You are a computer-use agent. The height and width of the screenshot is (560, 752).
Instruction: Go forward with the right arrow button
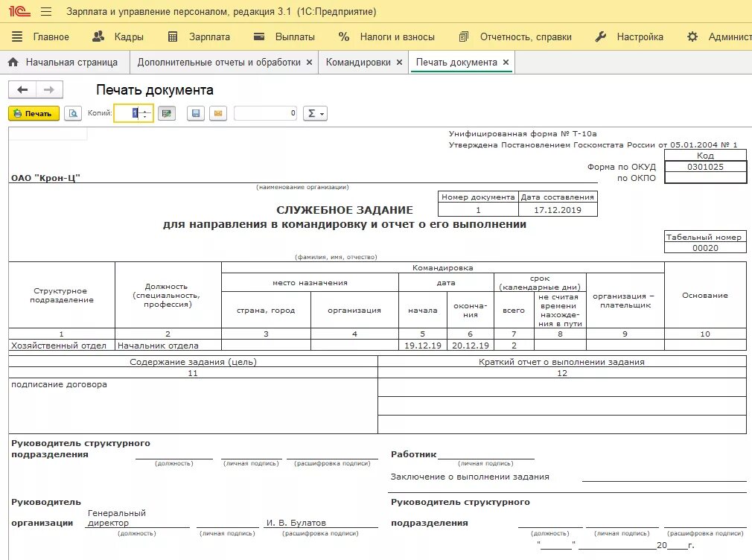pyautogui.click(x=49, y=90)
